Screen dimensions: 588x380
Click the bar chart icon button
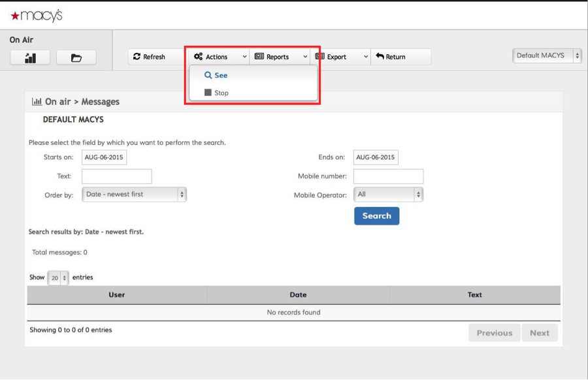coord(30,57)
